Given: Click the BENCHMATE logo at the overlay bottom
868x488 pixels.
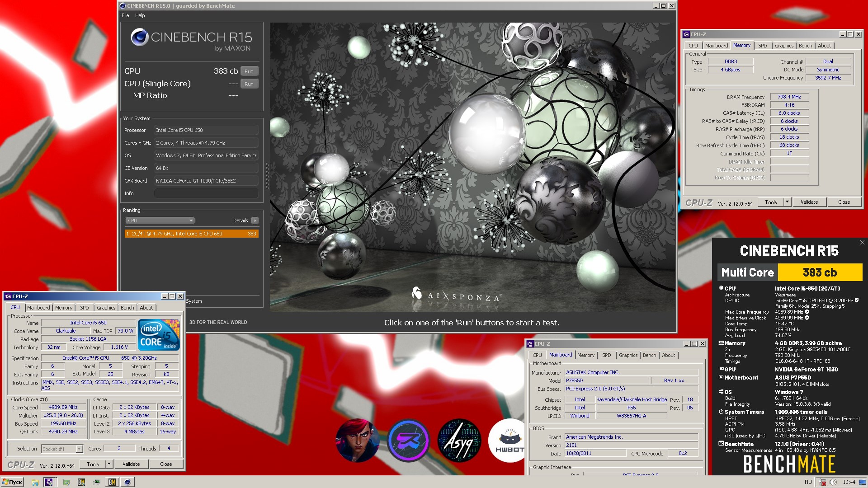Looking at the screenshot, I should [789, 464].
